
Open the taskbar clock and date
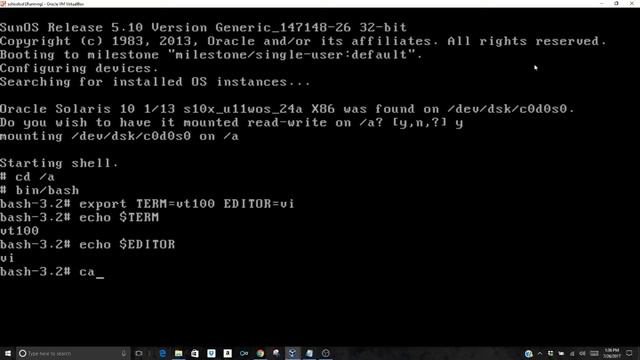click(611, 353)
